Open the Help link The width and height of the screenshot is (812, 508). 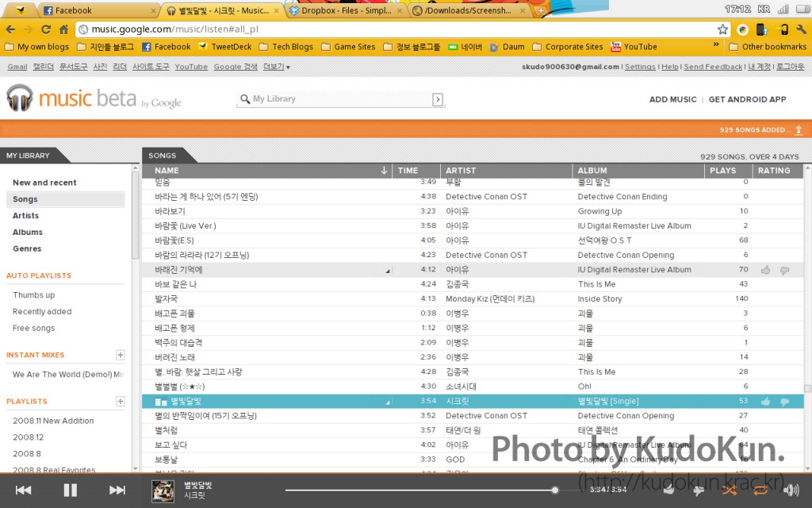click(669, 67)
